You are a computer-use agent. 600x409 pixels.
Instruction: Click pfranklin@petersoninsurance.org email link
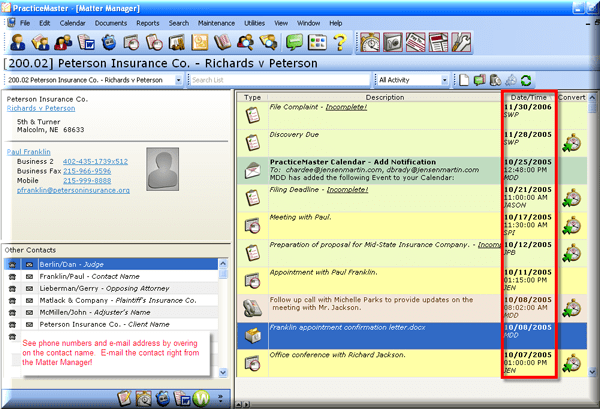click(x=73, y=190)
